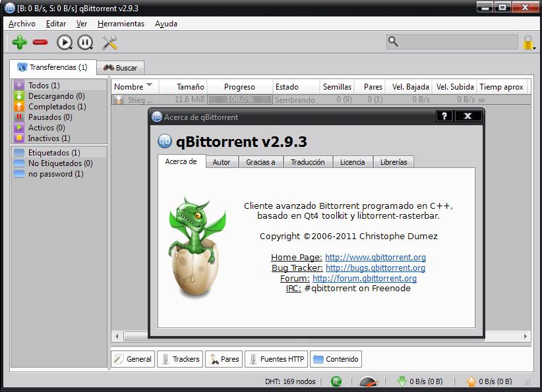
Task: Click the Inactivos square icon in sidebar
Action: (x=19, y=138)
